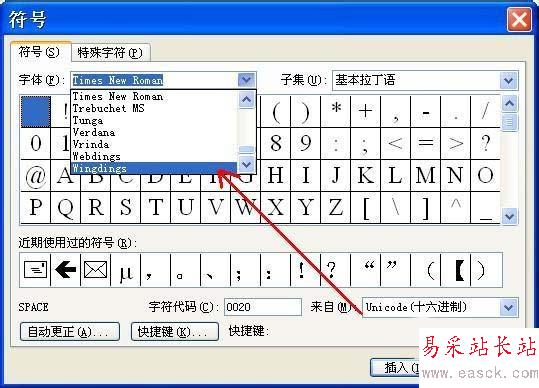The image size is (539, 388).
Task: Select the highlighted space character cell
Action: click(x=36, y=112)
